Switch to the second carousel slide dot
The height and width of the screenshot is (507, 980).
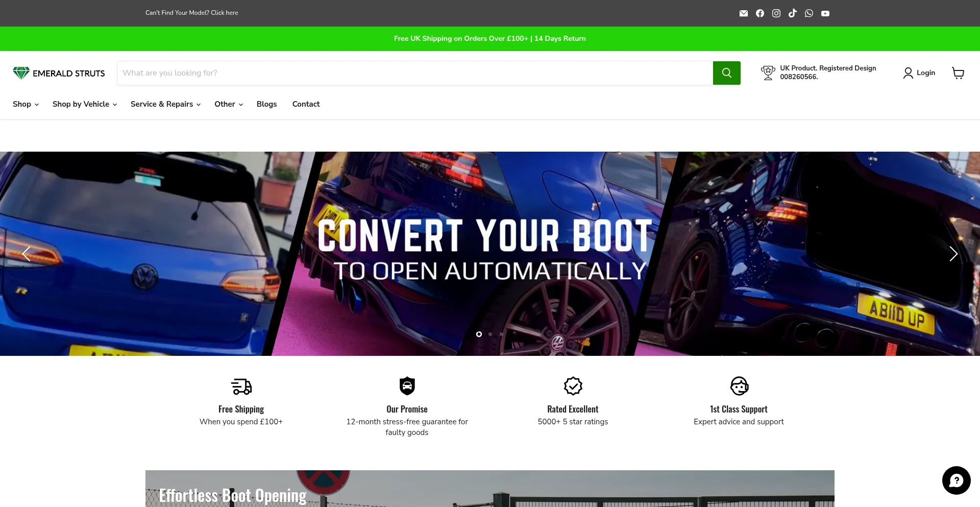point(490,334)
